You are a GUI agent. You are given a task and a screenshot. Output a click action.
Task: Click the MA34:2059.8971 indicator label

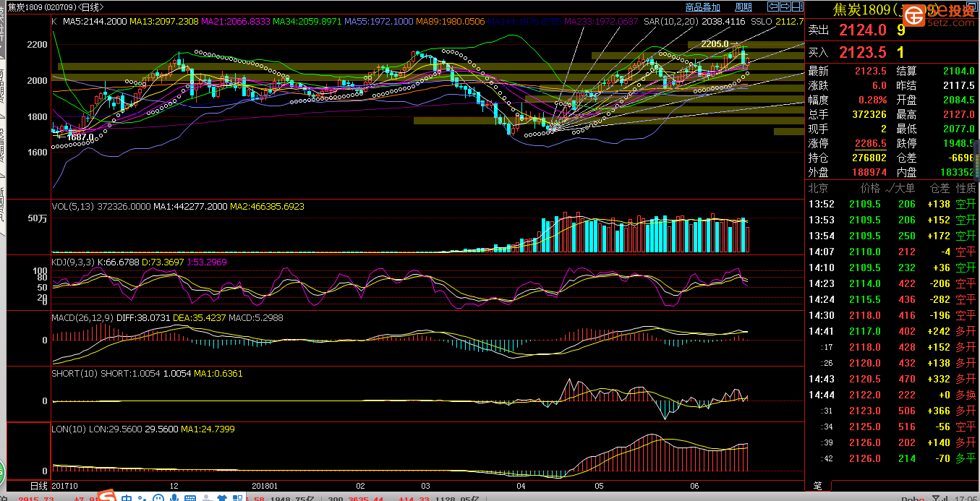(x=307, y=22)
